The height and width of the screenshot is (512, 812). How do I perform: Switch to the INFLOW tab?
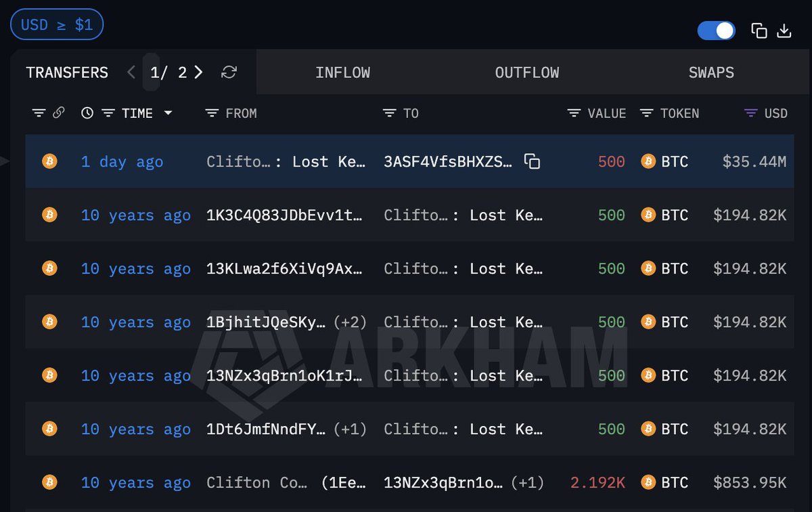[x=342, y=72]
